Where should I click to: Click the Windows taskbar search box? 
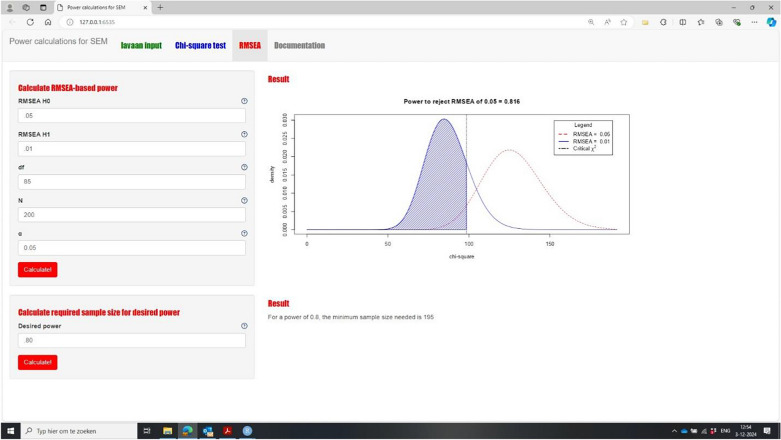coord(79,431)
